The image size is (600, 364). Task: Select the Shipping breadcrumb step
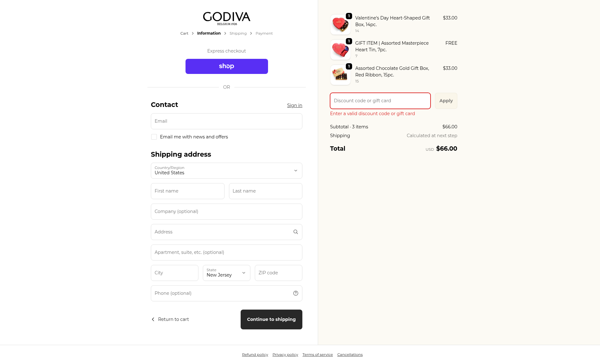click(238, 33)
